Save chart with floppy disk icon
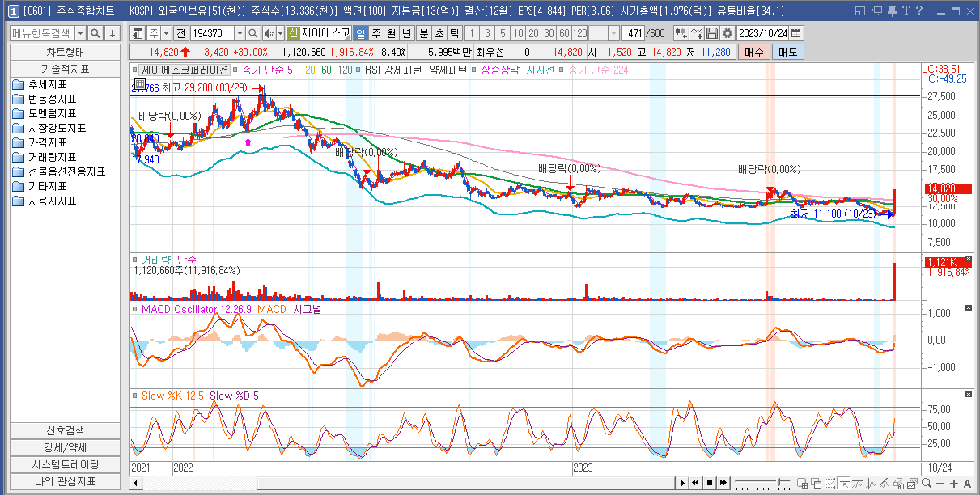 coord(712,33)
